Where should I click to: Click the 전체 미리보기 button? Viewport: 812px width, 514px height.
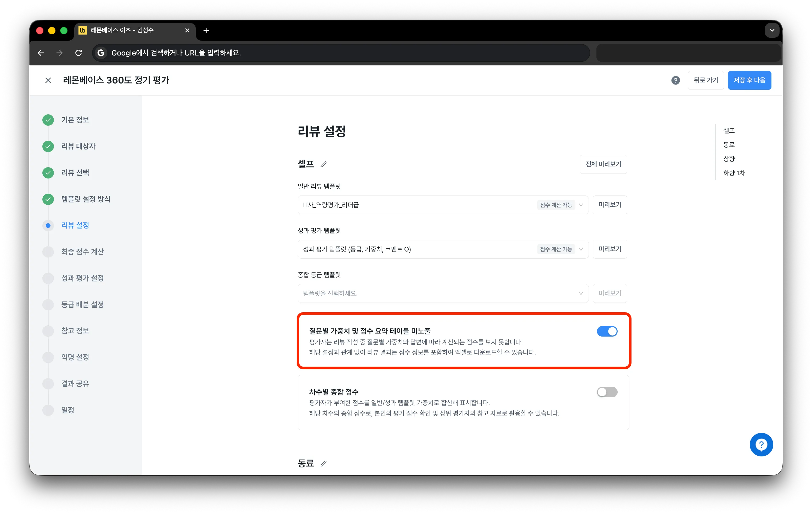(603, 164)
